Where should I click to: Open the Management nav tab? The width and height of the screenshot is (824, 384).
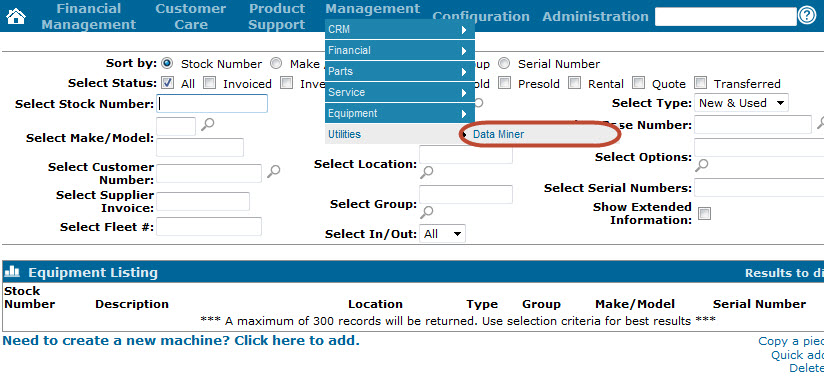[373, 8]
